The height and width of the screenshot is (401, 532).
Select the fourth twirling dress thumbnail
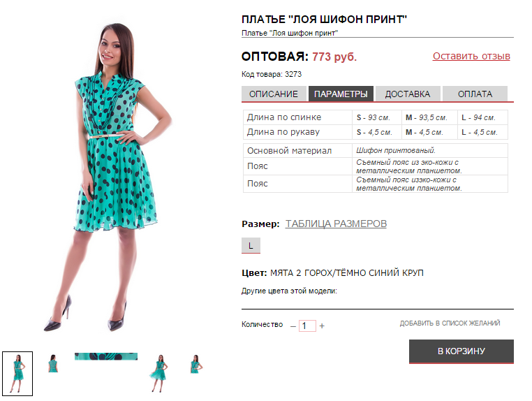click(158, 374)
